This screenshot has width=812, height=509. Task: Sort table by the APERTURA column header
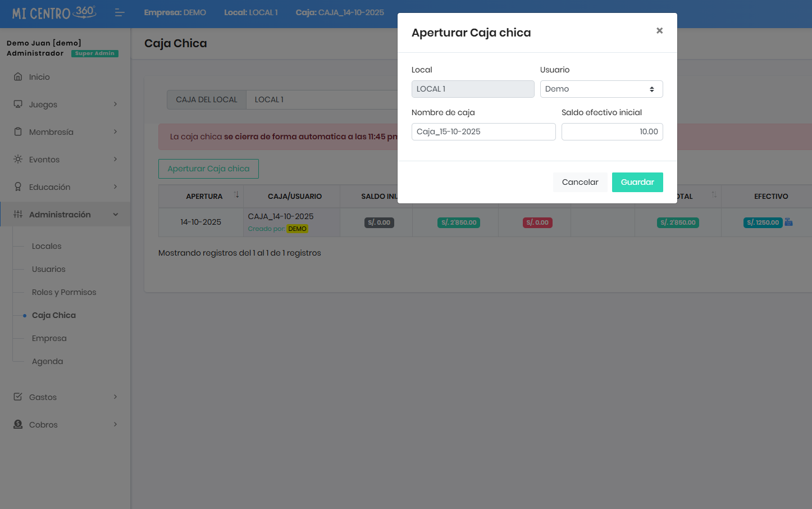point(204,197)
